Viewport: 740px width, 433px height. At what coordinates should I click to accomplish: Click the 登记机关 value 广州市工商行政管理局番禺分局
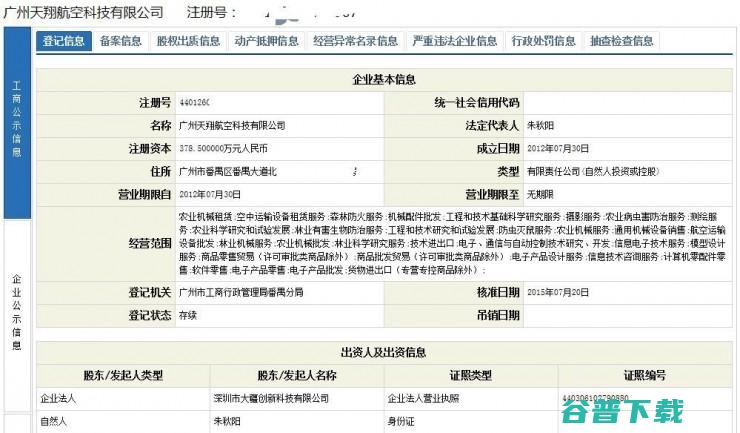click(241, 292)
